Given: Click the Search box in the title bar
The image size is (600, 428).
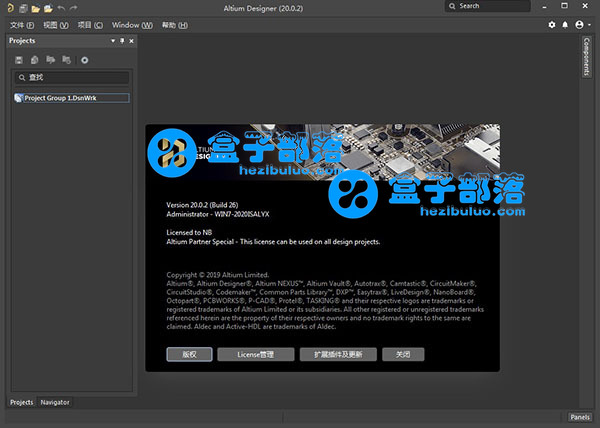Looking at the screenshot, I should (x=488, y=6).
